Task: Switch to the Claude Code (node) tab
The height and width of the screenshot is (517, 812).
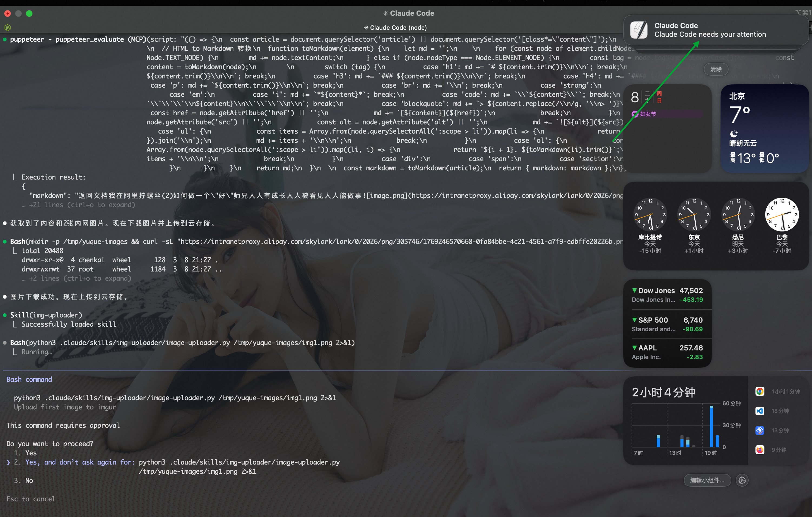Action: click(x=395, y=28)
